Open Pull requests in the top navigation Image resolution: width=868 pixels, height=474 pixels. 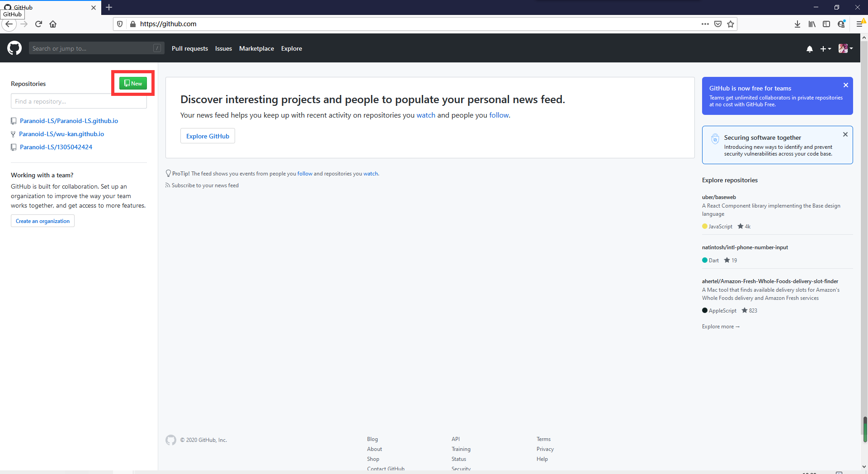[x=189, y=48]
